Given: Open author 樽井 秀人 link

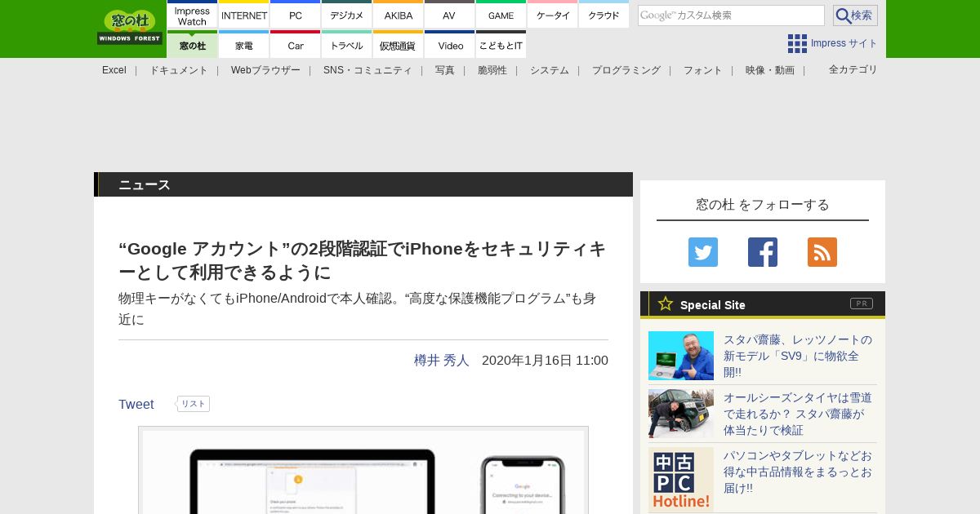Looking at the screenshot, I should point(442,360).
